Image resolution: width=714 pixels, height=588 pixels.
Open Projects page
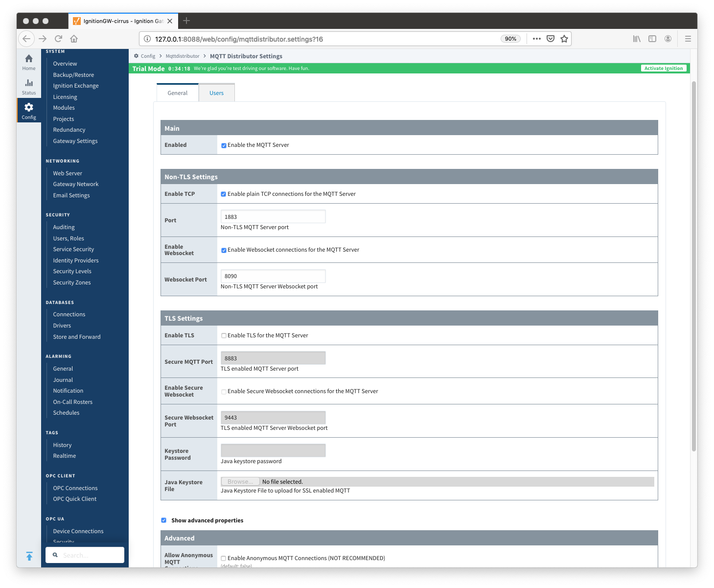pos(64,119)
